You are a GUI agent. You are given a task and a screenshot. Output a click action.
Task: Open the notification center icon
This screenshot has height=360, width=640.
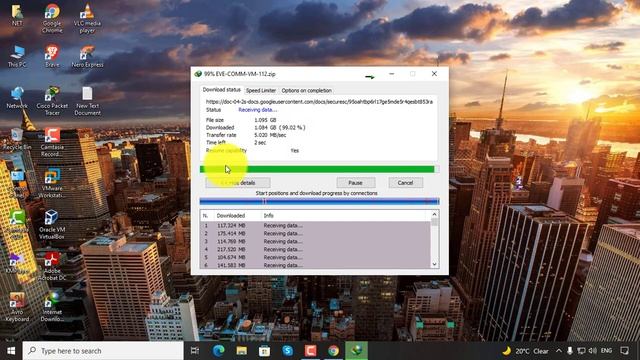tap(624, 351)
